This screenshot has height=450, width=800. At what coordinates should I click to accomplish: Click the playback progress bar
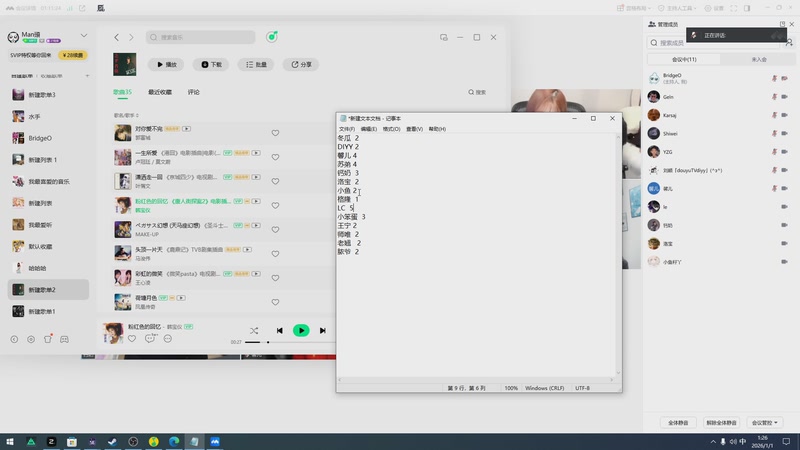click(x=289, y=342)
